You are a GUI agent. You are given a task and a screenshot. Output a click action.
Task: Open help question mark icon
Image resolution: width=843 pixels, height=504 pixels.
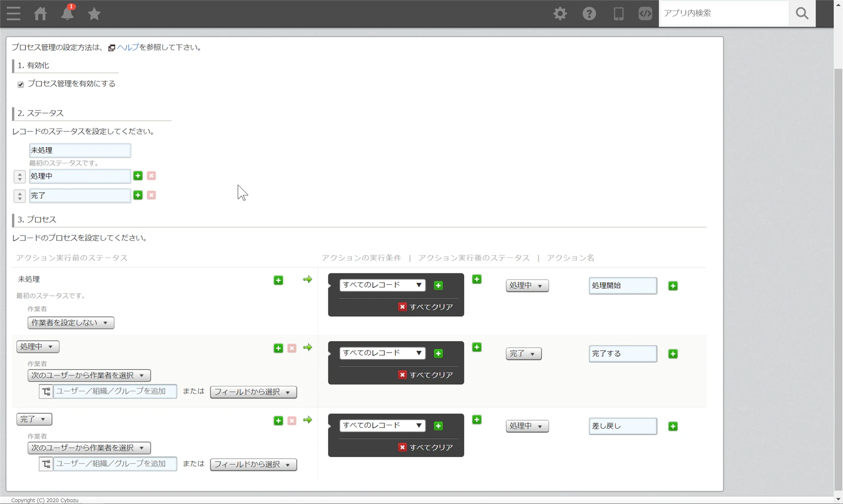589,13
